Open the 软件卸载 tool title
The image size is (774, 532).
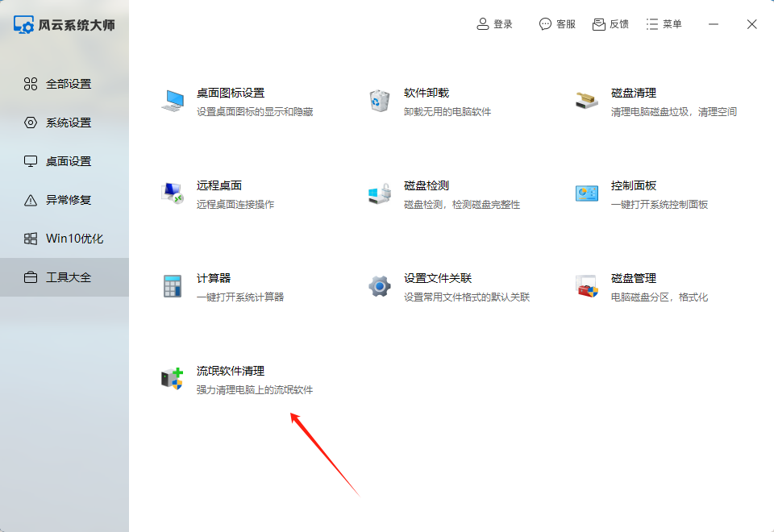click(427, 93)
